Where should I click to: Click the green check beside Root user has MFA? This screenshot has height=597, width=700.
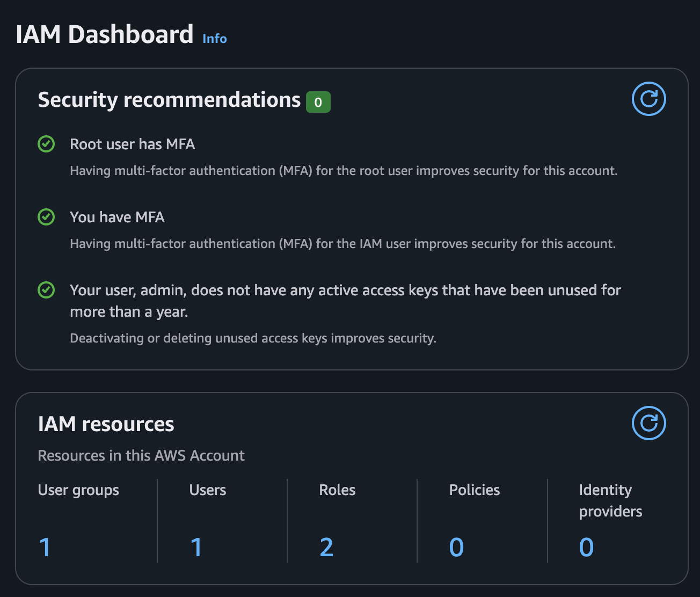click(x=46, y=144)
